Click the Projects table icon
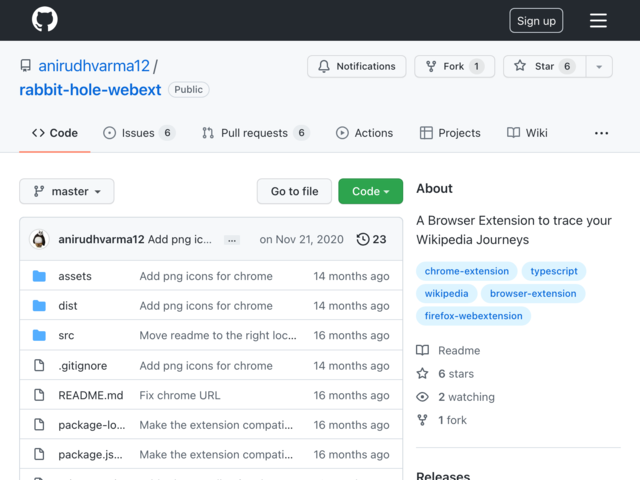Viewport: 640px width, 480px height. tap(426, 133)
